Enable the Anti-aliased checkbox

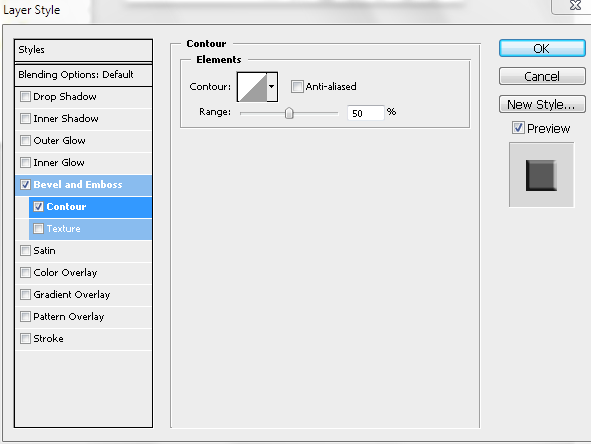297,87
